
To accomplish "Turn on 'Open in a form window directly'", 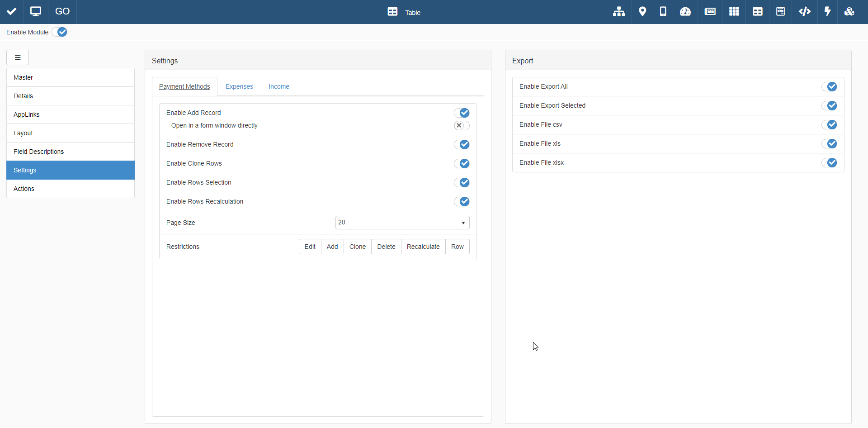I will 462,126.
